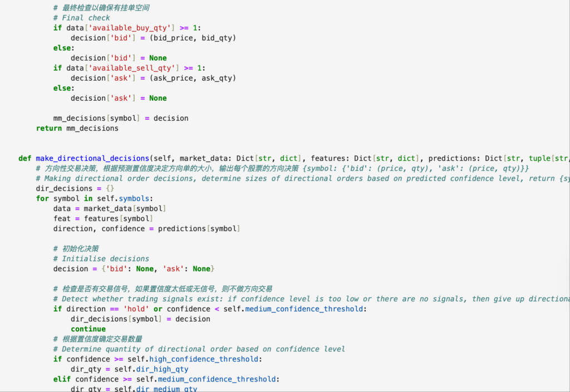Viewport: 570px width, 392px height.
Task: Click the 'hold' string literal
Action: pyautogui.click(x=136, y=309)
